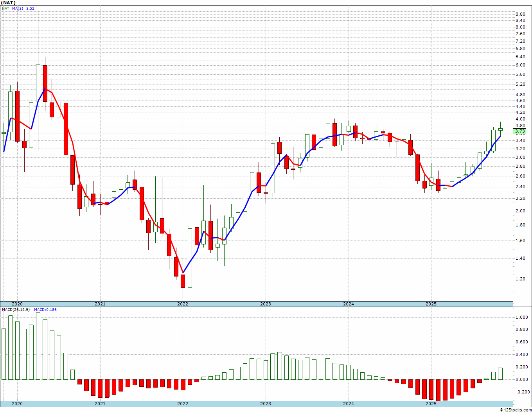Select the NAT legend label
532x413 pixels.
5,8
